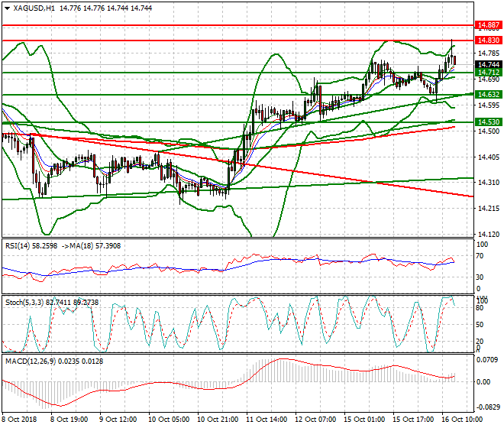Click the 12 Oct 07:00 time label
Image resolution: width=504 pixels, height=428 pixels.
[315, 420]
